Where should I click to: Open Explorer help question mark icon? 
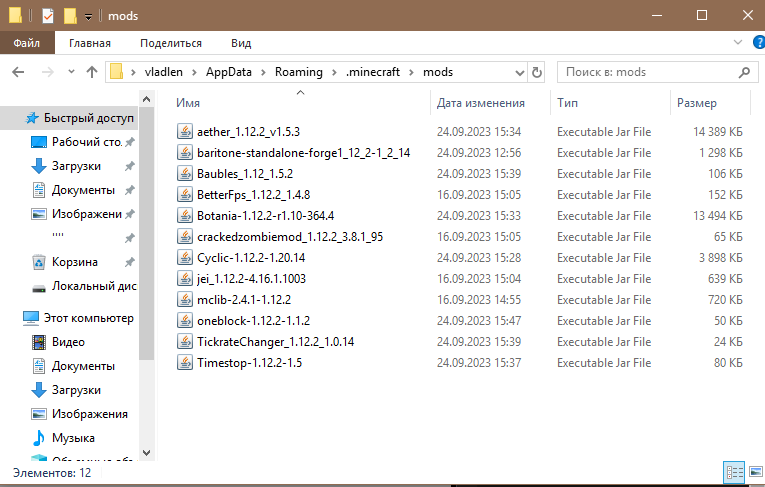point(759,42)
